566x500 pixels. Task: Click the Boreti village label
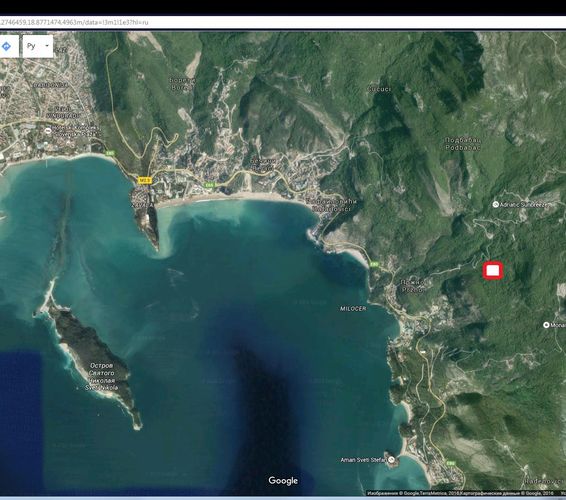click(183, 84)
